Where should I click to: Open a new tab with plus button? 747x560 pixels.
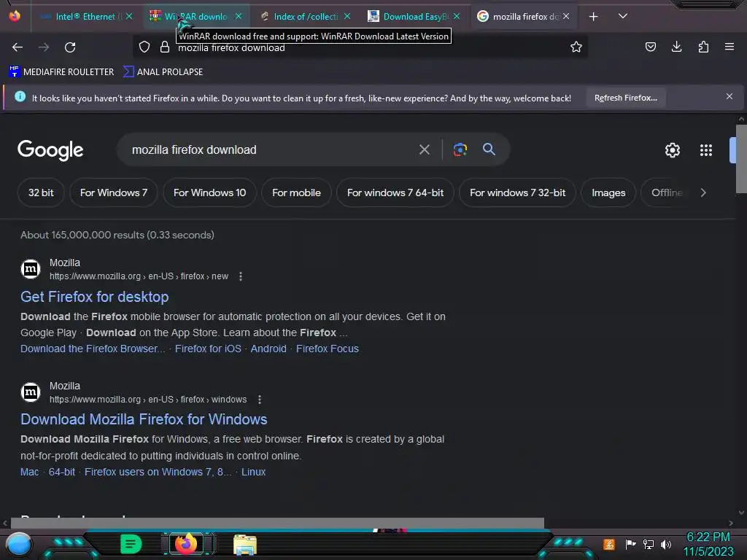coord(593,17)
